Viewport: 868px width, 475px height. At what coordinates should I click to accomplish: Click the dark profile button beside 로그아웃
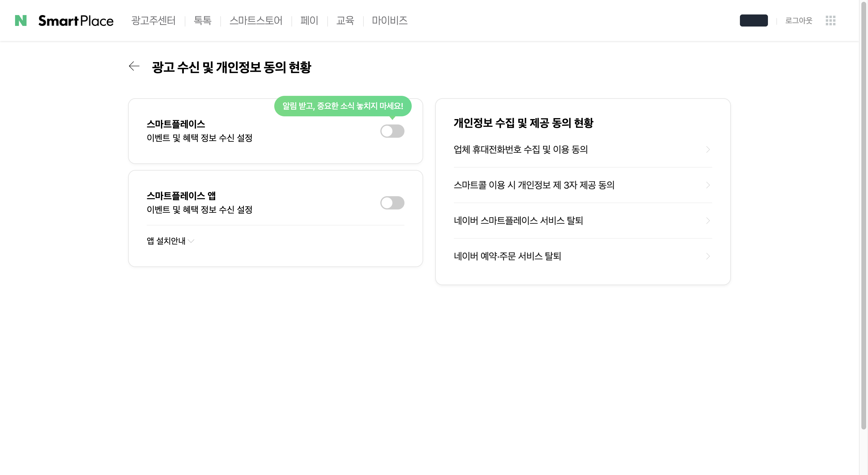pos(753,20)
